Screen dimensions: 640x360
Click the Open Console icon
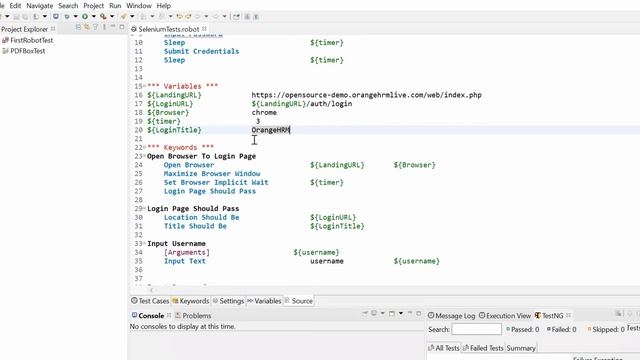click(x=392, y=313)
